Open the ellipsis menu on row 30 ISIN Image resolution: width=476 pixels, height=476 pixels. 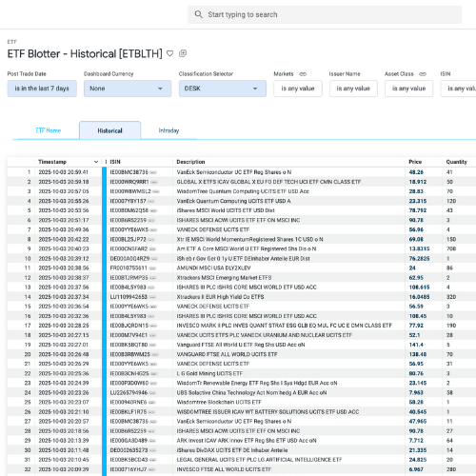[152, 450]
